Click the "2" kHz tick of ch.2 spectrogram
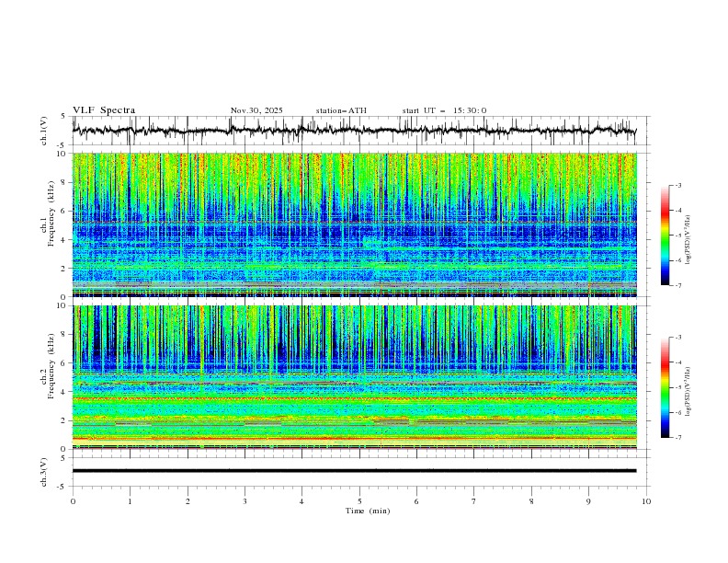The height and width of the screenshot is (563, 728). [x=64, y=420]
